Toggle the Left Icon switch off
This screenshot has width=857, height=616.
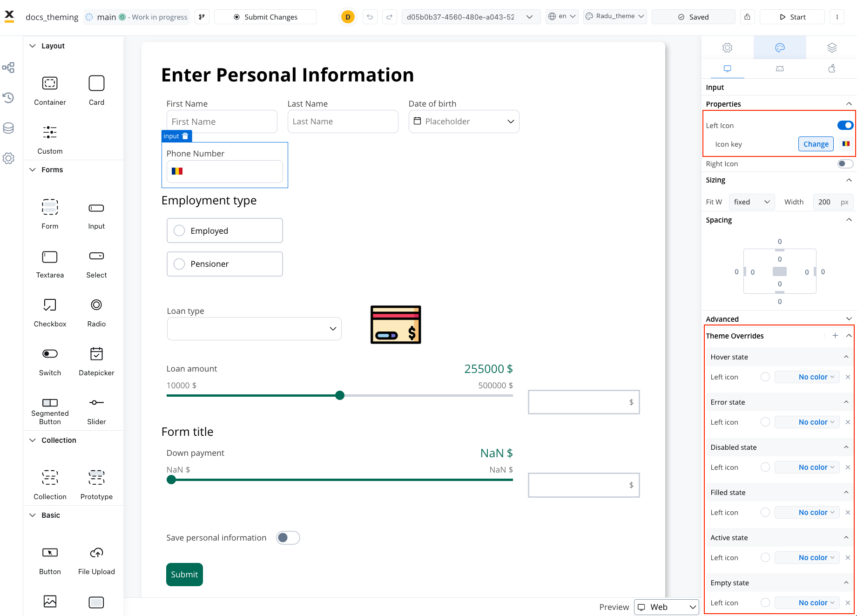(x=845, y=125)
